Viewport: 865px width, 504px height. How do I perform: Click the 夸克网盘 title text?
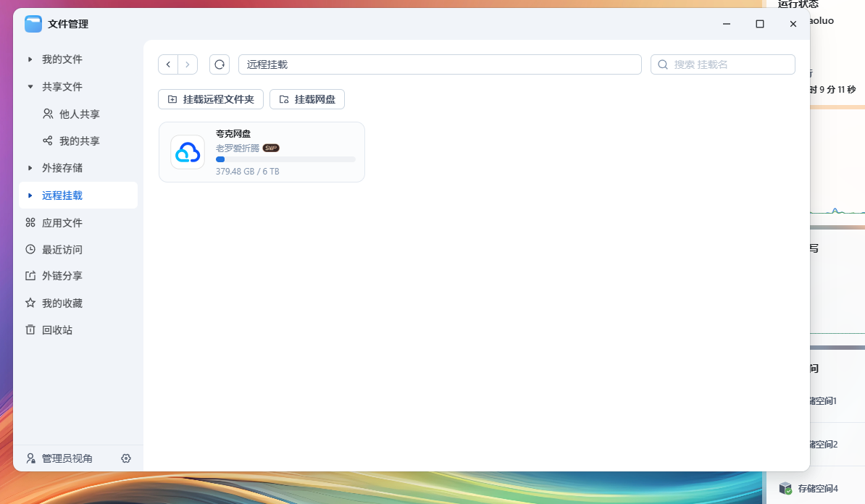(233, 134)
